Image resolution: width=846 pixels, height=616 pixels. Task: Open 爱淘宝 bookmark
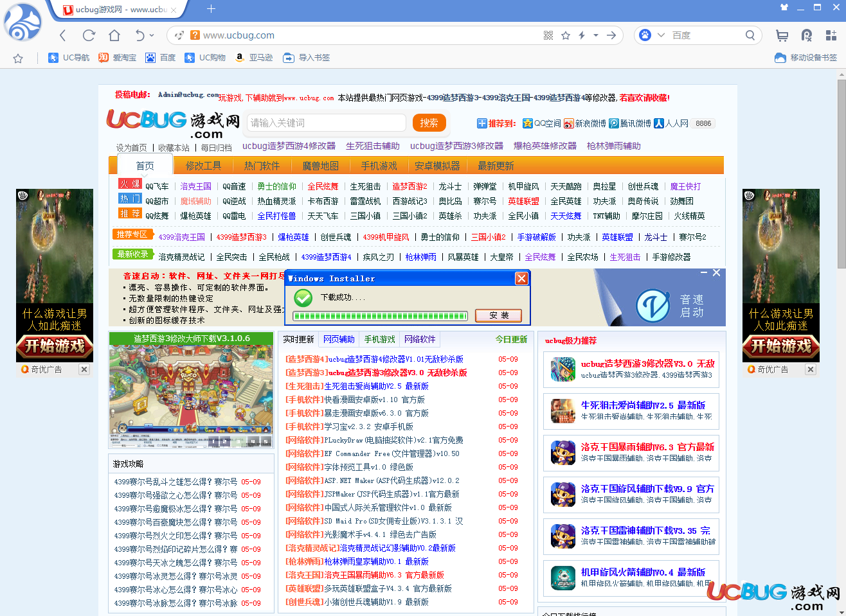(x=117, y=58)
